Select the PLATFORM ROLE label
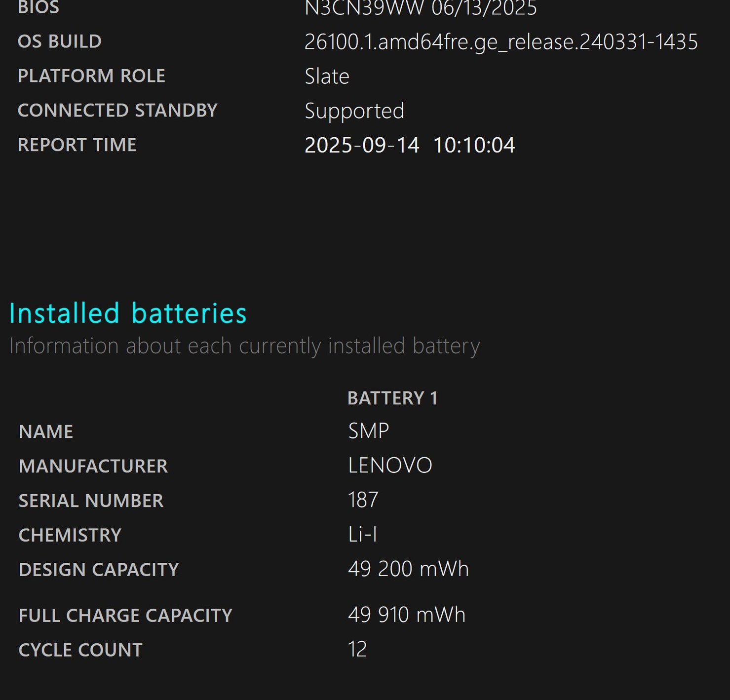730x700 pixels. tap(91, 76)
